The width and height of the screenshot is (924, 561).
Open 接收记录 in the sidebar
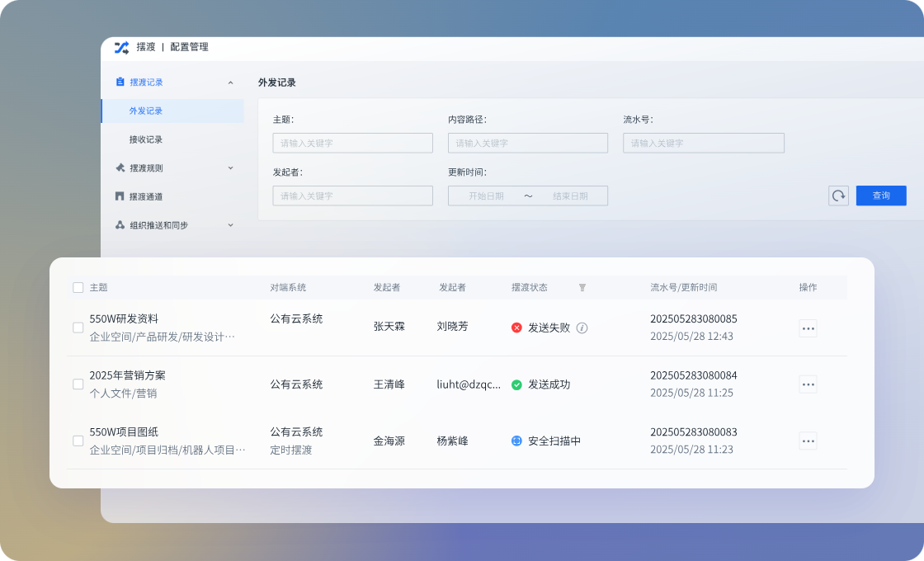[146, 139]
